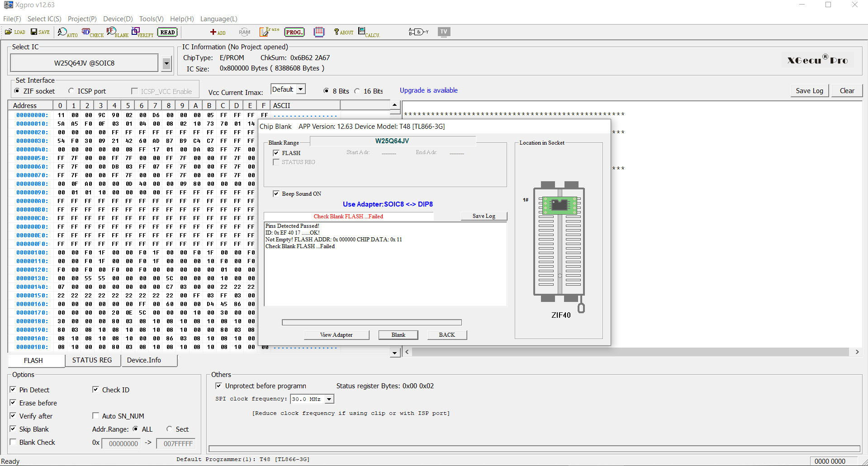Enable the Blank Check option
This screenshot has width=868, height=466.
click(13, 442)
